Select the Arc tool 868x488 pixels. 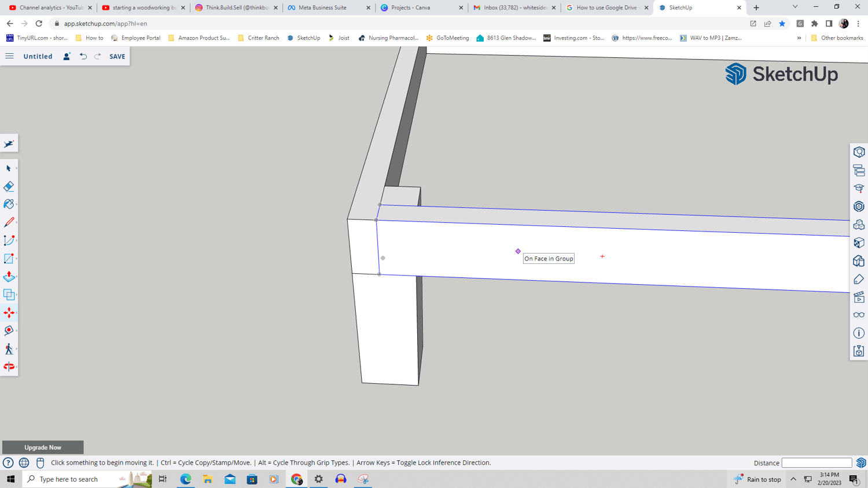tap(9, 240)
